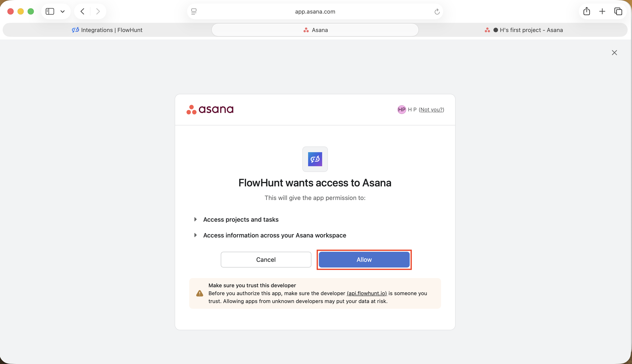Click the Safari share icon
Viewport: 632px width, 364px height.
[x=586, y=11]
